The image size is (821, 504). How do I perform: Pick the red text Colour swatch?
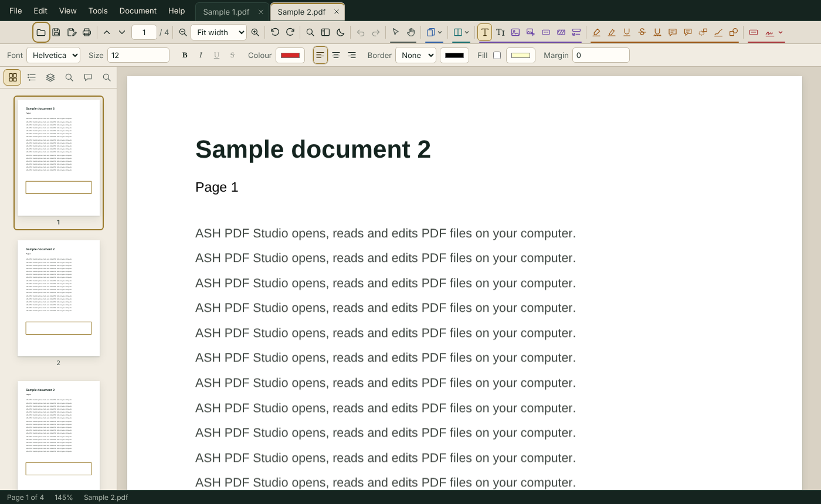[290, 55]
